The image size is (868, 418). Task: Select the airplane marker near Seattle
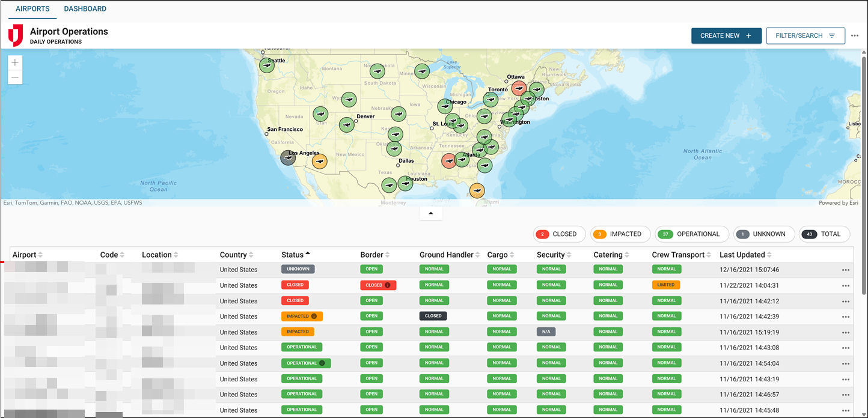point(266,65)
